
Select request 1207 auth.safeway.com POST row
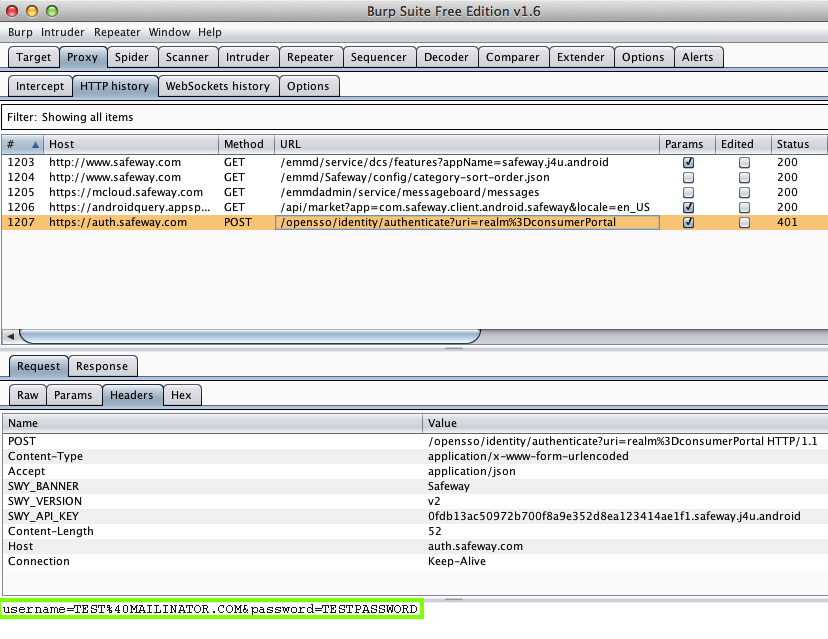coord(415,222)
